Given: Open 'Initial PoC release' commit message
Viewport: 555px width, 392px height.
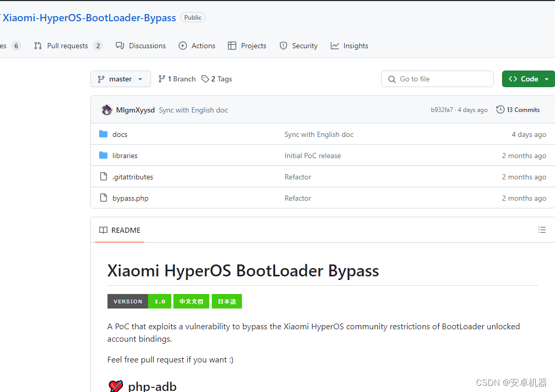Looking at the screenshot, I should coord(313,156).
